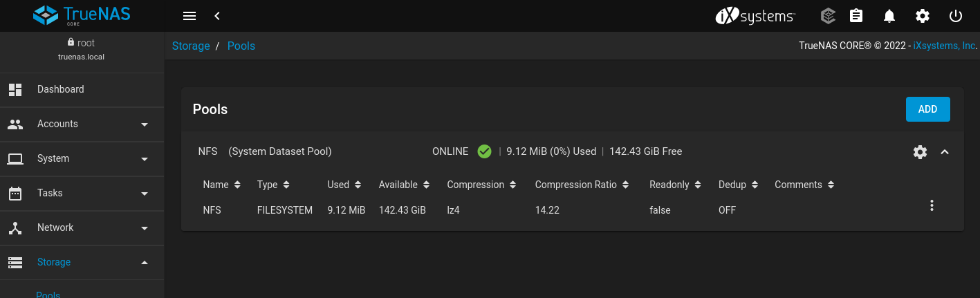
Task: Sort by Compression Ratio column
Action: tap(582, 185)
